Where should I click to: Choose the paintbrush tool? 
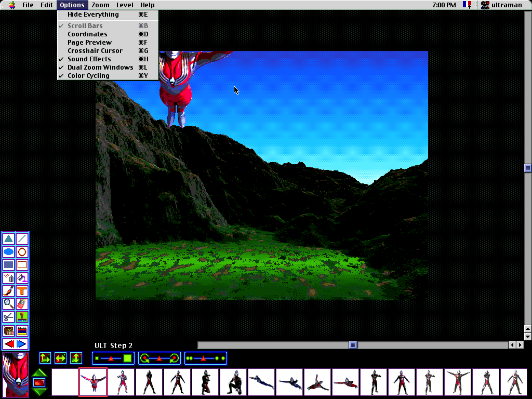coord(9,291)
